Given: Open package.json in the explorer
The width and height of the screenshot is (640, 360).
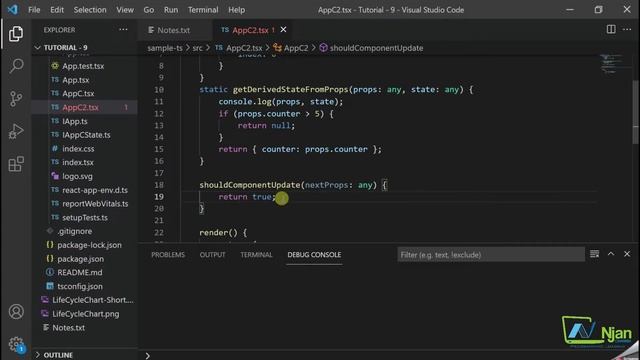Looking at the screenshot, I should pyautogui.click(x=80, y=259).
